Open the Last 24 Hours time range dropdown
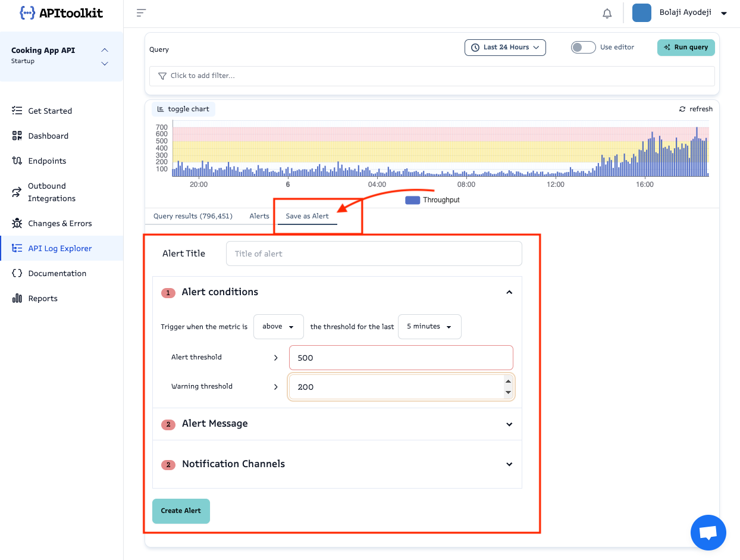Image resolution: width=740 pixels, height=560 pixels. tap(504, 47)
